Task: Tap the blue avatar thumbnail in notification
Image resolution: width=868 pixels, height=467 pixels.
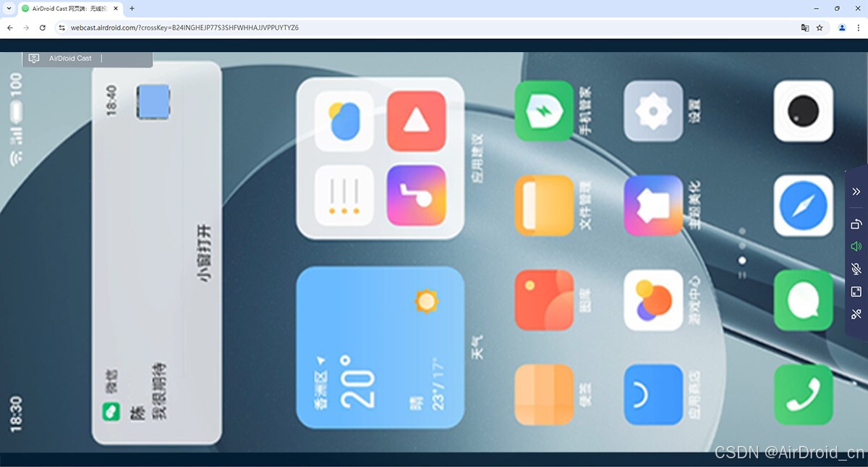Action: click(x=153, y=101)
